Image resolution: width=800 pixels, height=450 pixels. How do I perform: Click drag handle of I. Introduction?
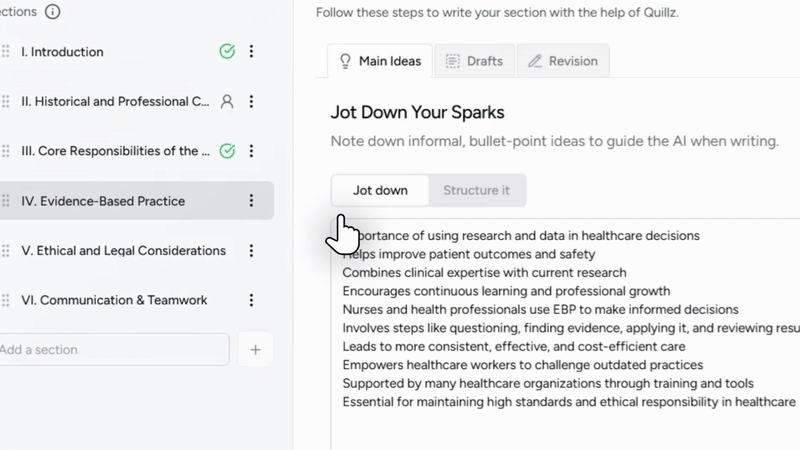[x=6, y=51]
